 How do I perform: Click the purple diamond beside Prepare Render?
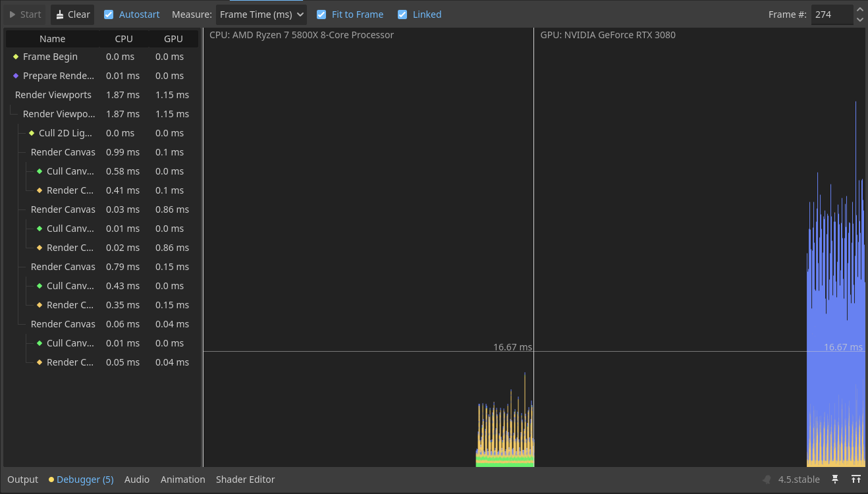click(x=16, y=76)
